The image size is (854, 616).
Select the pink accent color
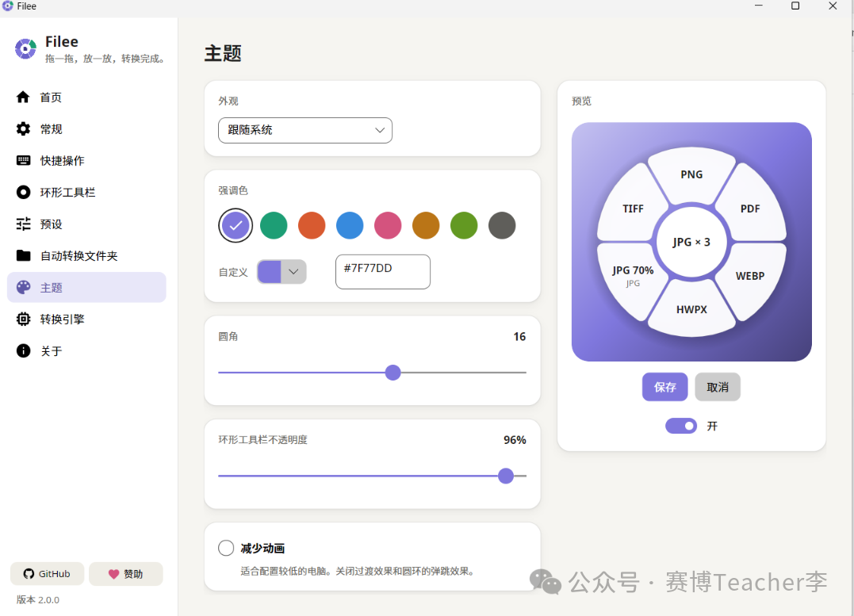388,225
